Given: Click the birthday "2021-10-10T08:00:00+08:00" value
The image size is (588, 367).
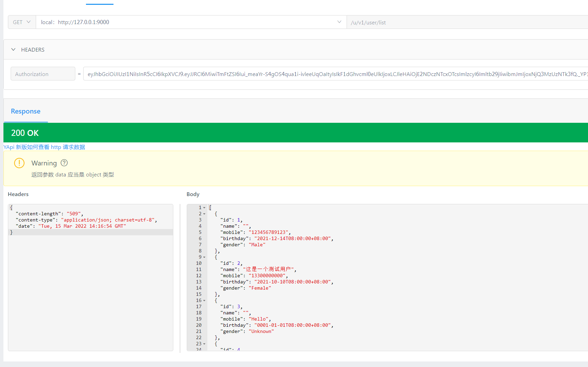Looking at the screenshot, I should tap(293, 282).
